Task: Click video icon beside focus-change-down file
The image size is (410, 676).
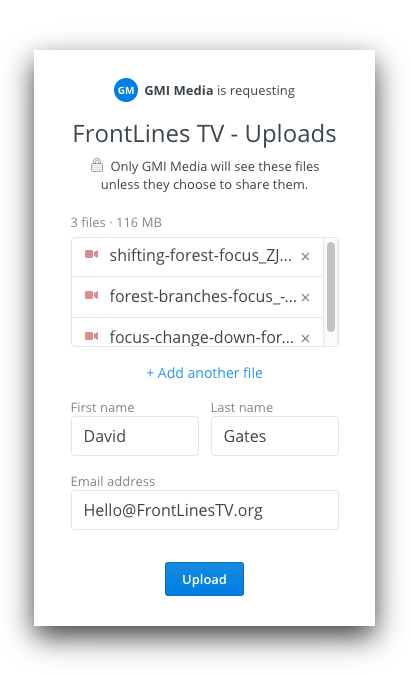Action: [x=91, y=336]
